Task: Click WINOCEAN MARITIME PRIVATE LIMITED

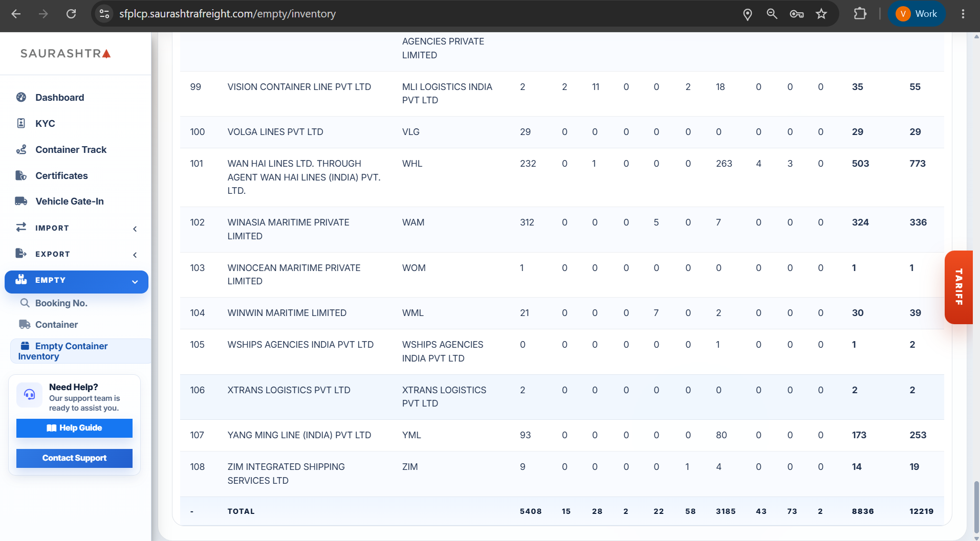Action: 294,275
